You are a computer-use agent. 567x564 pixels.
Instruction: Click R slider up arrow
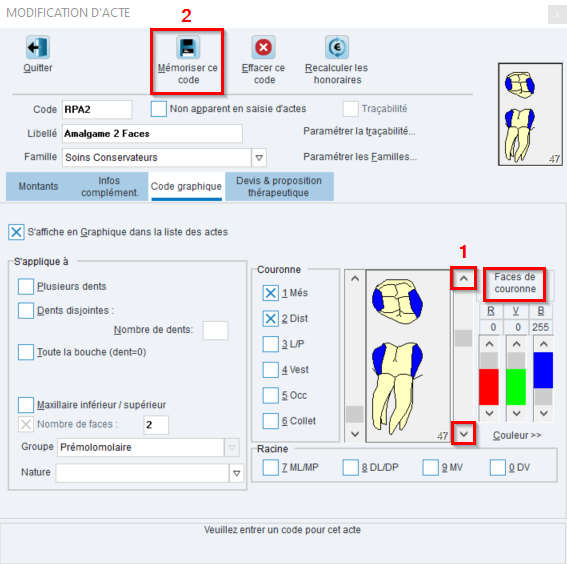[489, 344]
